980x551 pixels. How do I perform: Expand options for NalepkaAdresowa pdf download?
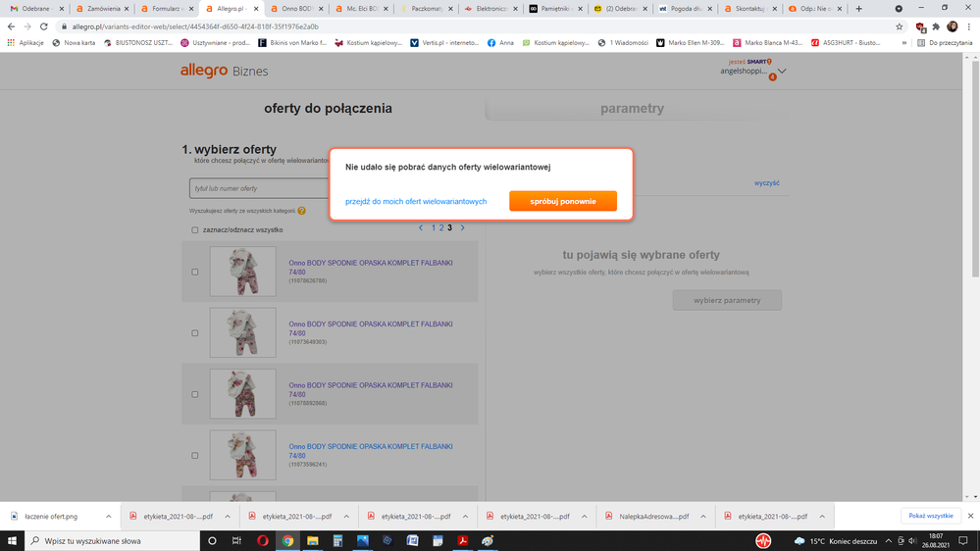tap(703, 517)
